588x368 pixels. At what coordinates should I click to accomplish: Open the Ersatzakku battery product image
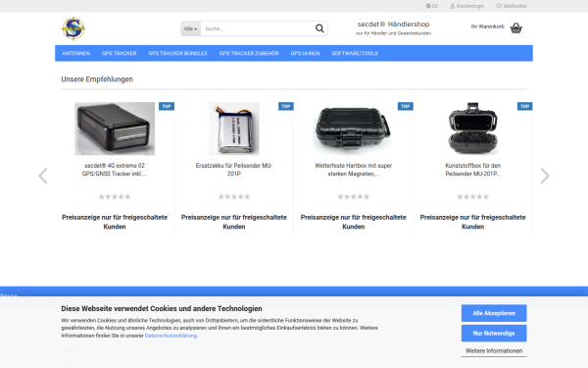click(x=234, y=129)
